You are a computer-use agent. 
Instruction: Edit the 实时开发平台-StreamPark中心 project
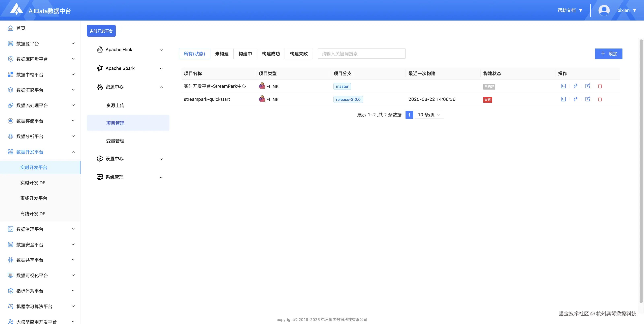pos(588,86)
